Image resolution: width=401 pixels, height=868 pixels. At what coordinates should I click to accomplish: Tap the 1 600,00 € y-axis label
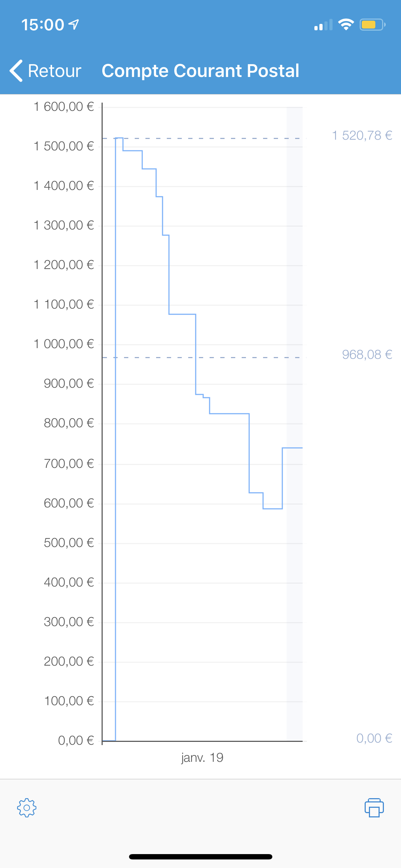click(x=64, y=107)
